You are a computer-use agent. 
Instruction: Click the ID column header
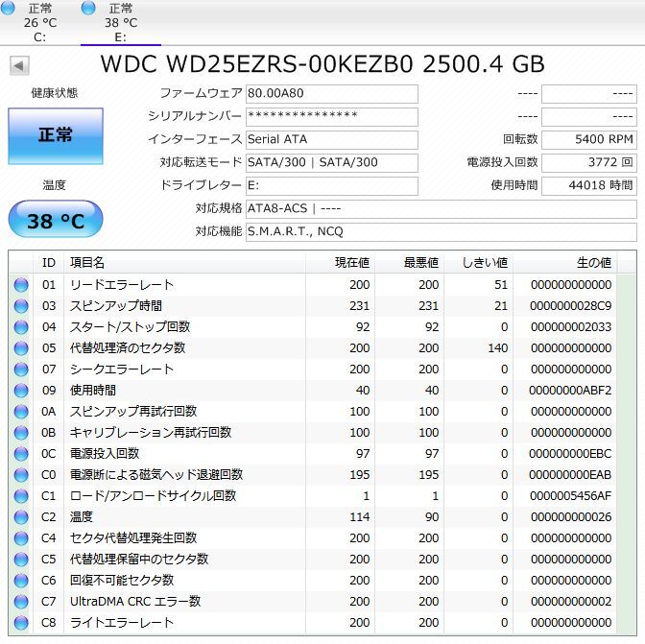[49, 262]
